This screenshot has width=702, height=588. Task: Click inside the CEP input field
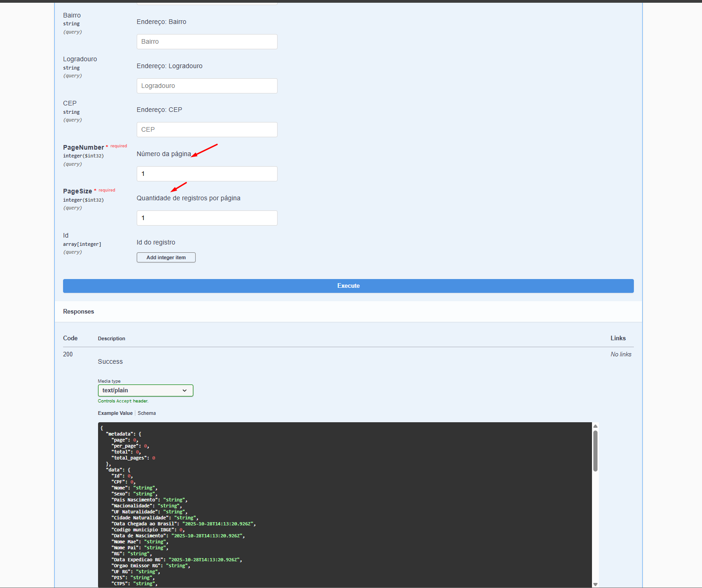pos(207,129)
